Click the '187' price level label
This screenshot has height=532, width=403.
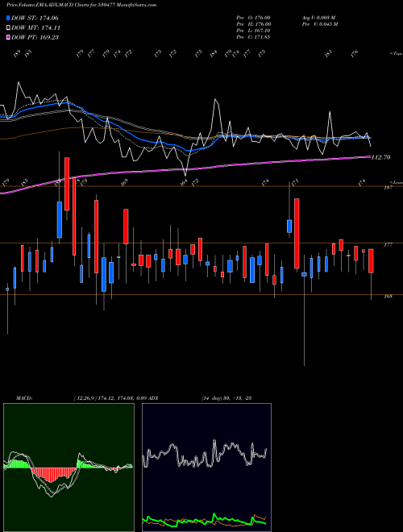point(388,188)
